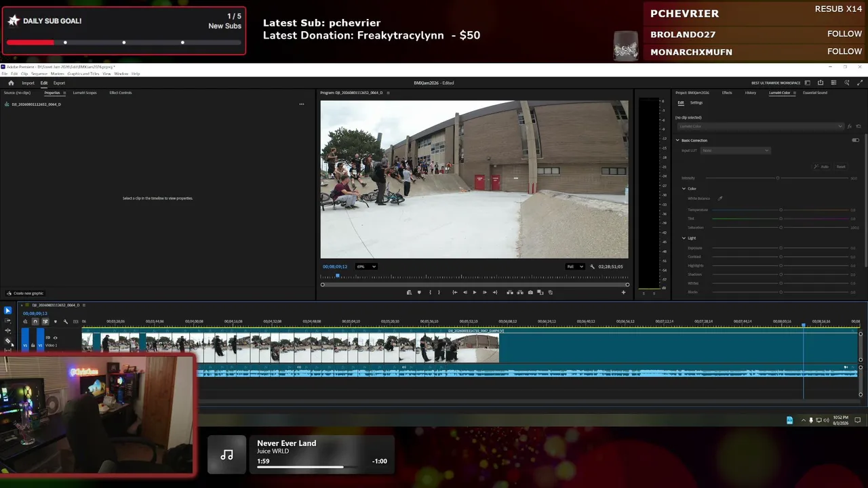Export a frame with the camera icon

[x=530, y=292]
